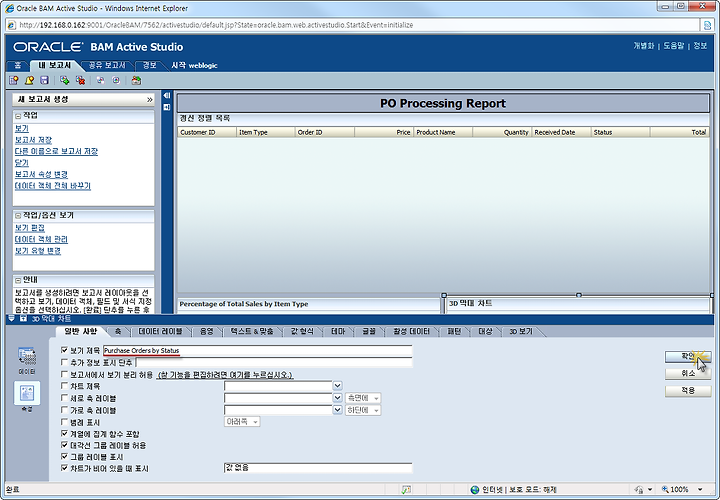The image size is (720, 500).
Task: Open the 아래쪽 legend position dropdown
Action: [242, 421]
